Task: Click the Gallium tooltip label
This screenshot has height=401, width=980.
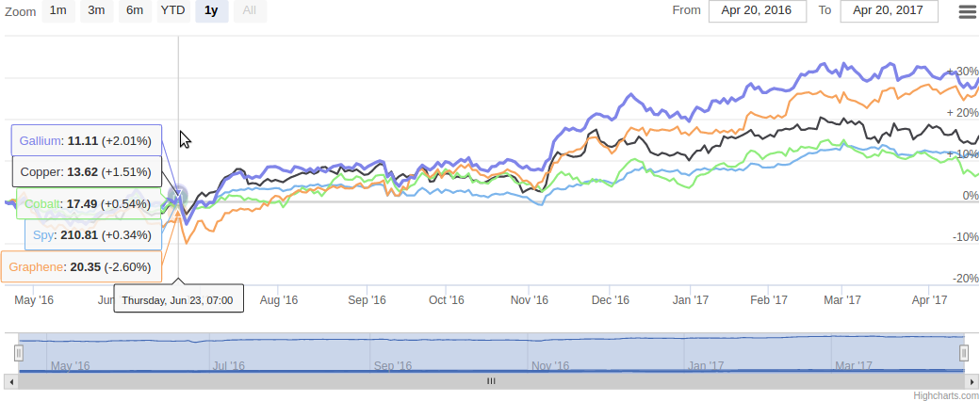Action: pos(86,140)
